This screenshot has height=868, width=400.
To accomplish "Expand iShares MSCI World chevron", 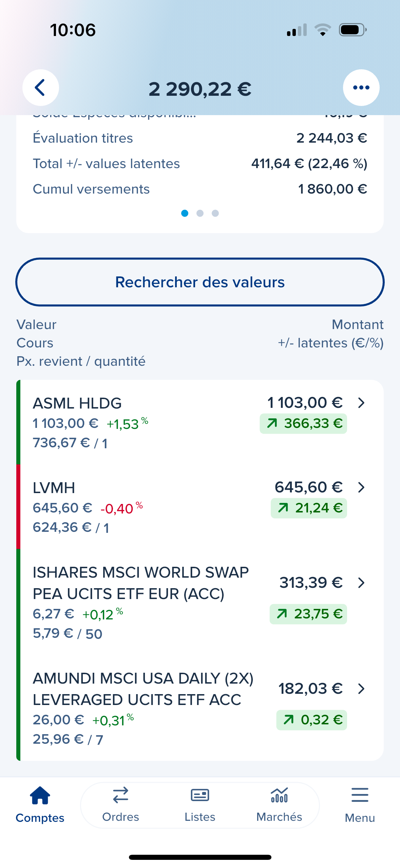I will pos(361,583).
